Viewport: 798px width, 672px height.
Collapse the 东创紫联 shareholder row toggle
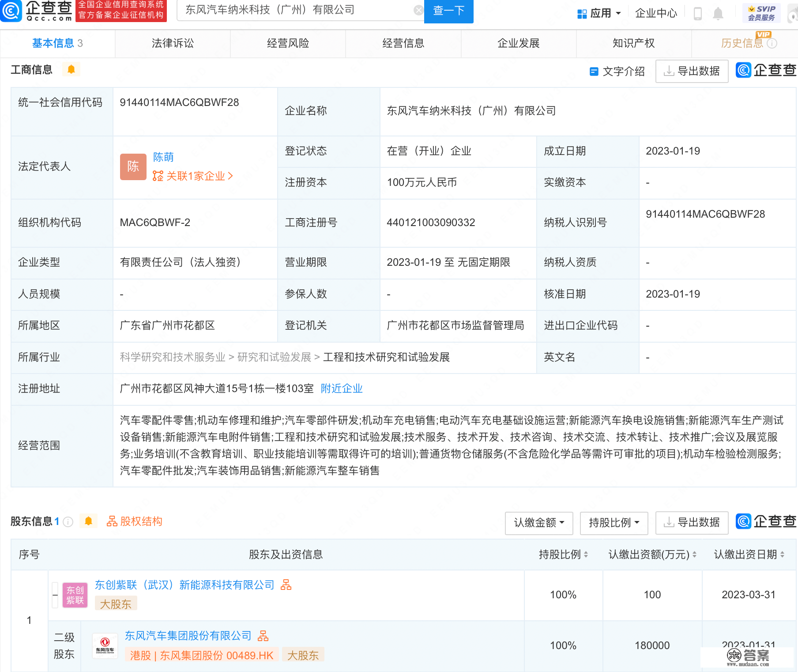tap(55, 595)
